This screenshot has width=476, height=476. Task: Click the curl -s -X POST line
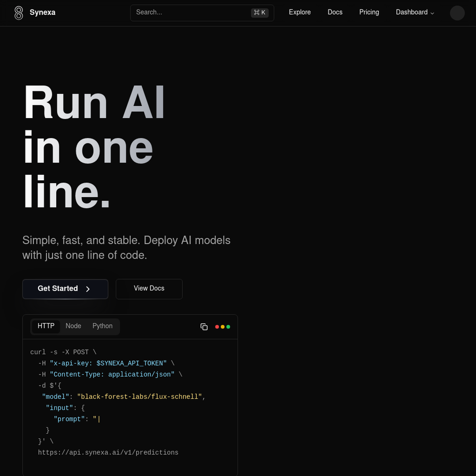(x=63, y=352)
